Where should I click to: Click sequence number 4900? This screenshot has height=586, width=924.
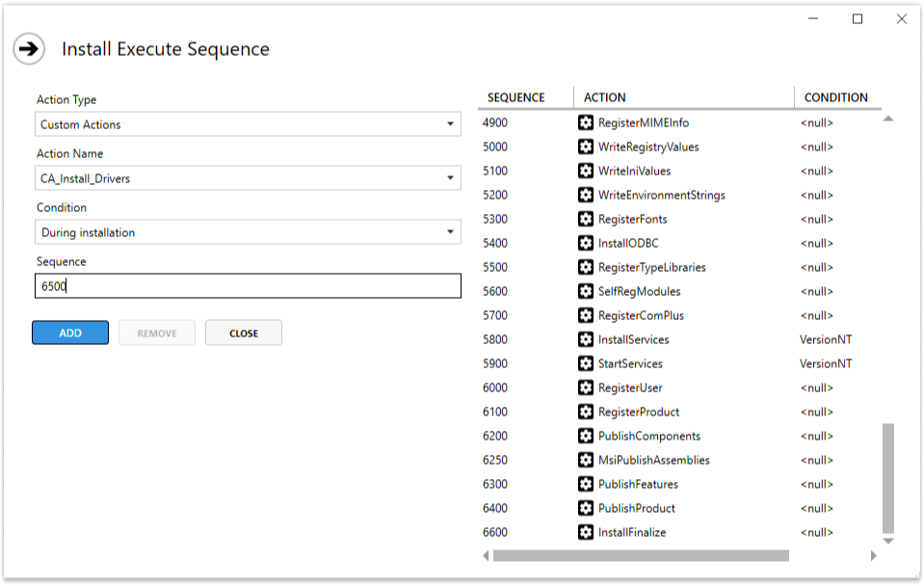(x=495, y=122)
